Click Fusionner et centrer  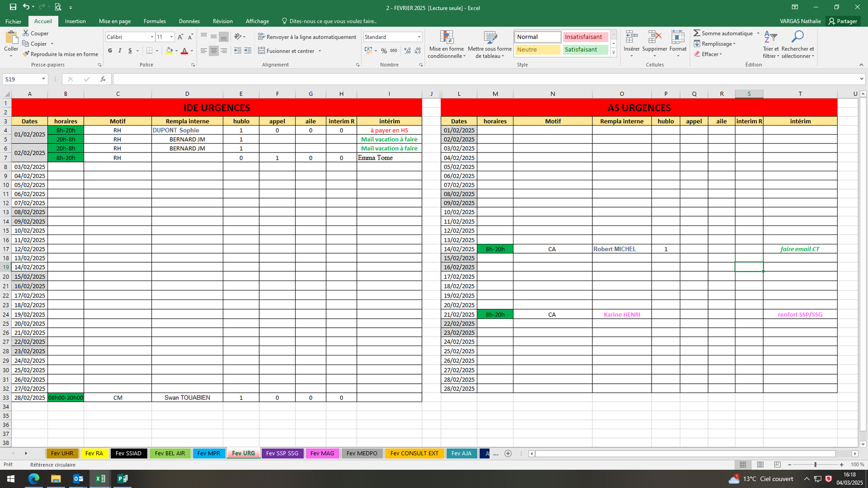(x=286, y=51)
